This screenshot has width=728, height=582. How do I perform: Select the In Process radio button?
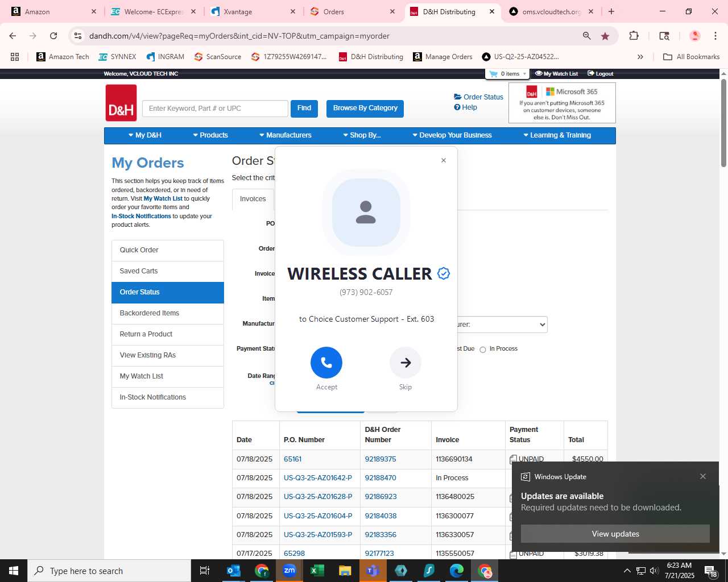click(483, 350)
